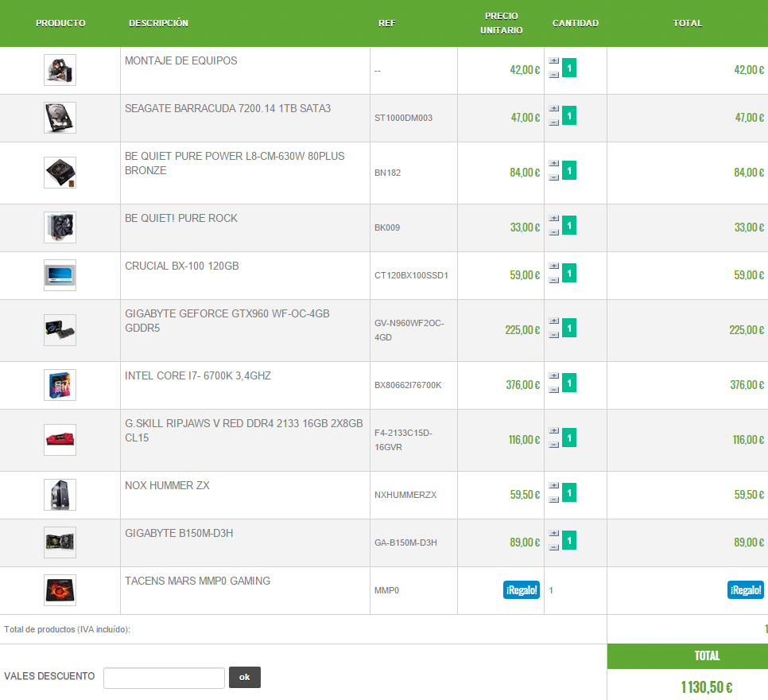Increase quantity of Gigabyte B150M-D3H
Image resolution: width=768 pixels, height=700 pixels.
[553, 533]
